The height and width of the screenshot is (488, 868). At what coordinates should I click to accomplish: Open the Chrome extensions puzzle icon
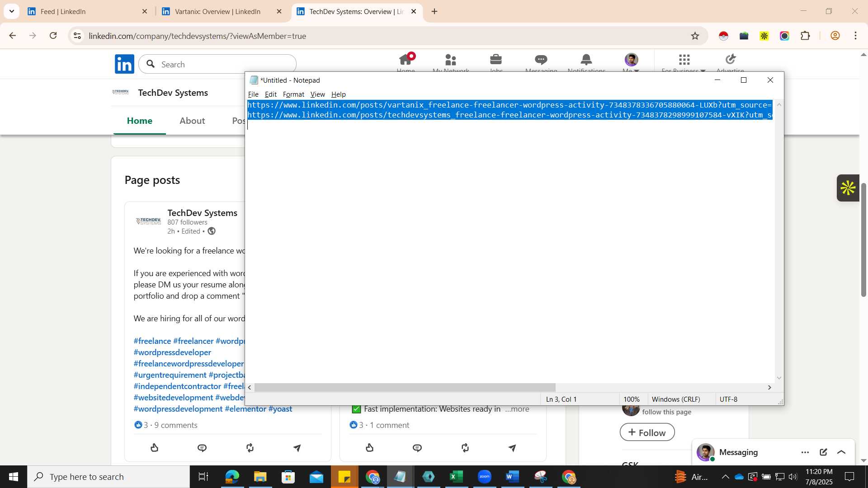coord(805,36)
